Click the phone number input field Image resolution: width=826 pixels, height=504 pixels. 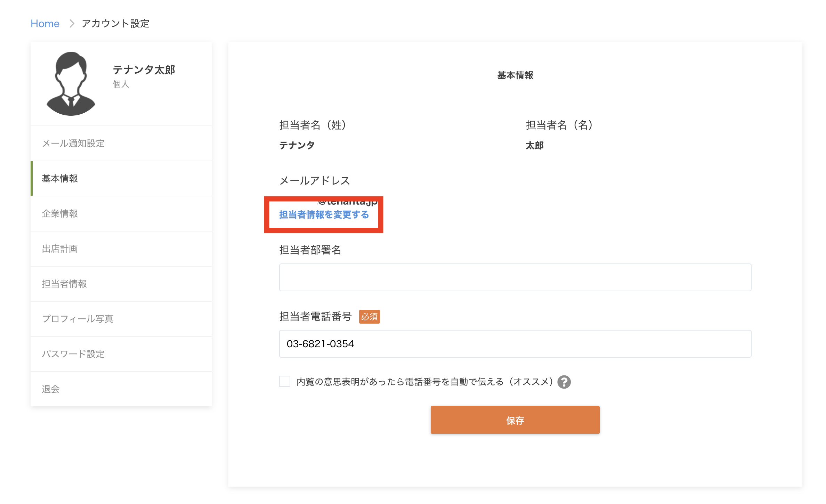tap(515, 344)
